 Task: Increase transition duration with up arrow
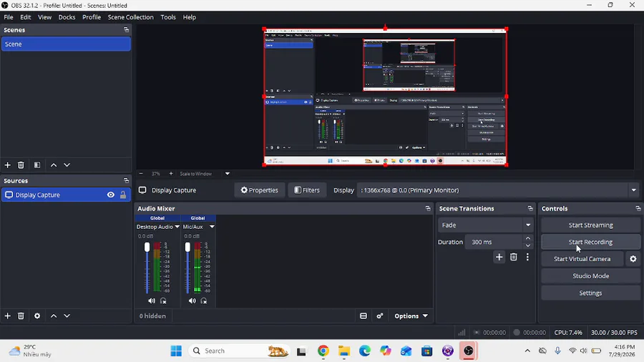pyautogui.click(x=528, y=238)
